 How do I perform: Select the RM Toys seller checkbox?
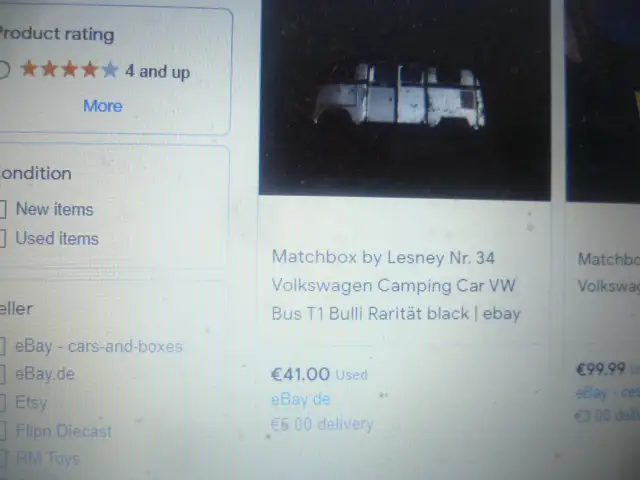point(2,458)
